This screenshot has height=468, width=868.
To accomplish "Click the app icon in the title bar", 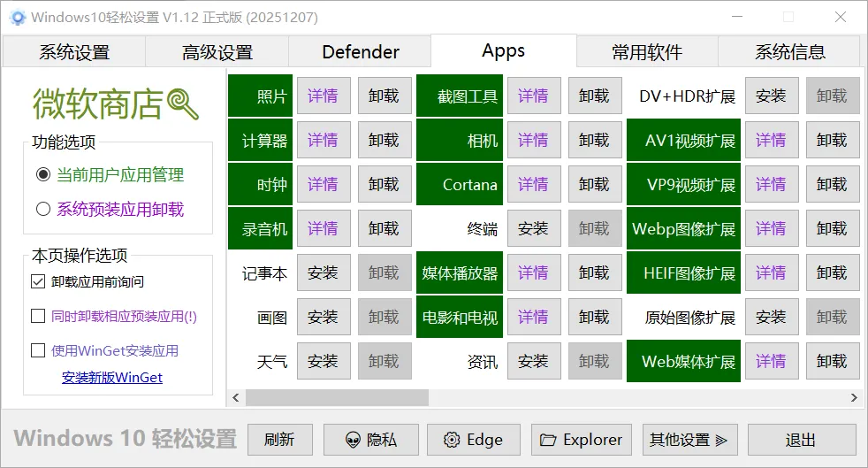I will coord(18,18).
